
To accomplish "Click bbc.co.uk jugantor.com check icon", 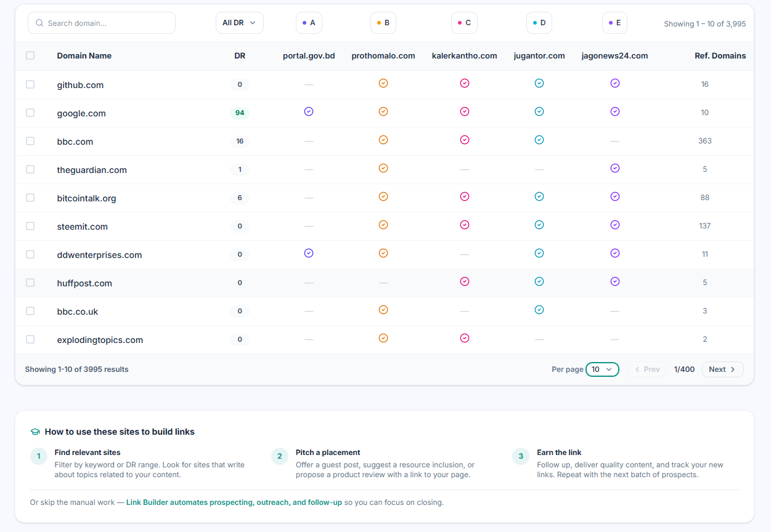I will coord(539,310).
